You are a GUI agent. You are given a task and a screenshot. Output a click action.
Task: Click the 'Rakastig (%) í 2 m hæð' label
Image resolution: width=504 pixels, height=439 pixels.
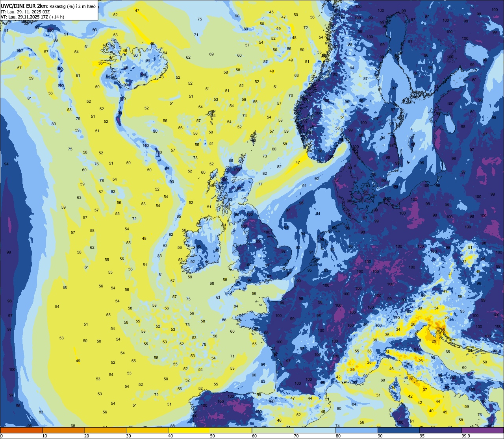[x=72, y=6]
